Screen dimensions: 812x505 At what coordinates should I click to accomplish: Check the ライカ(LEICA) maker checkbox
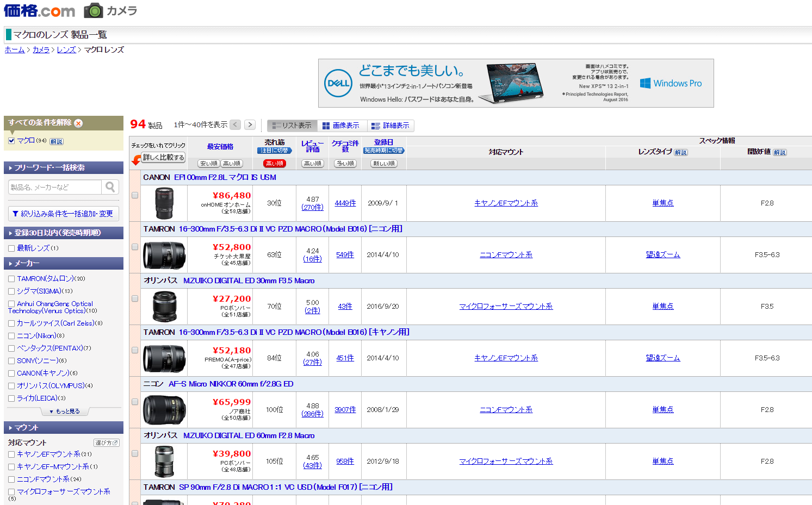[11, 398]
